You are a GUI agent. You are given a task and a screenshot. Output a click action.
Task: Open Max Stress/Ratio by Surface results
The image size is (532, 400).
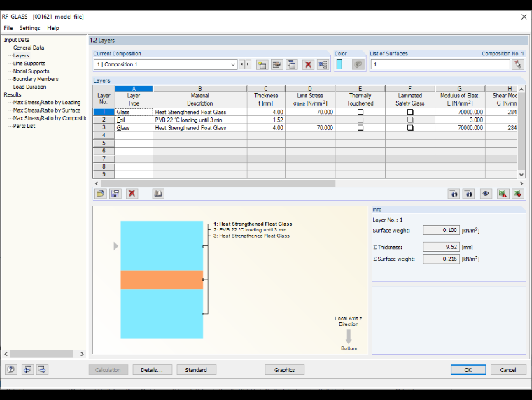coord(47,110)
